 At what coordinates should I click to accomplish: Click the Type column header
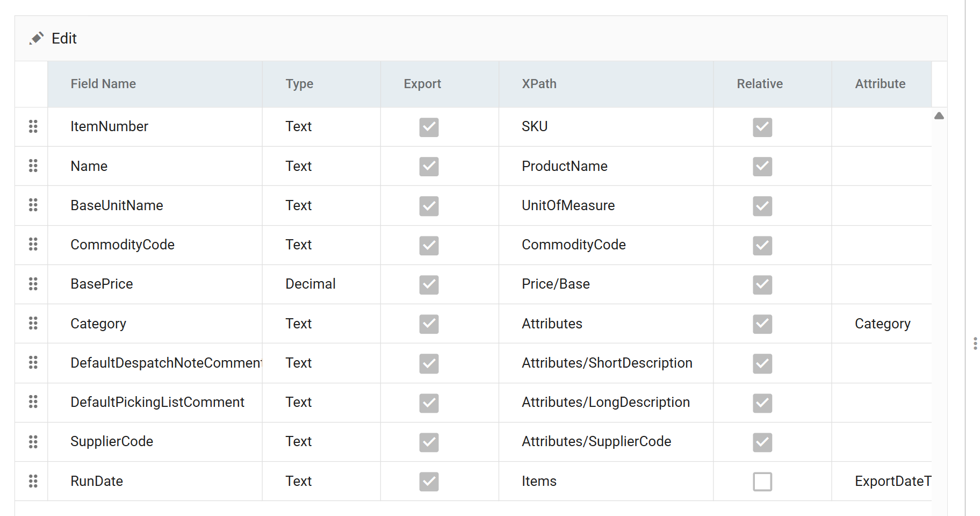point(321,84)
